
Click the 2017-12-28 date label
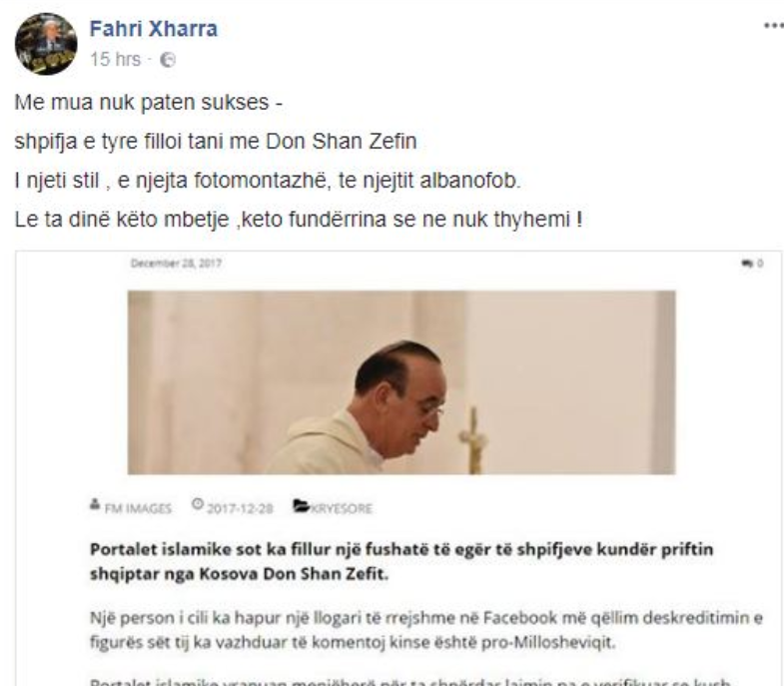click(240, 508)
